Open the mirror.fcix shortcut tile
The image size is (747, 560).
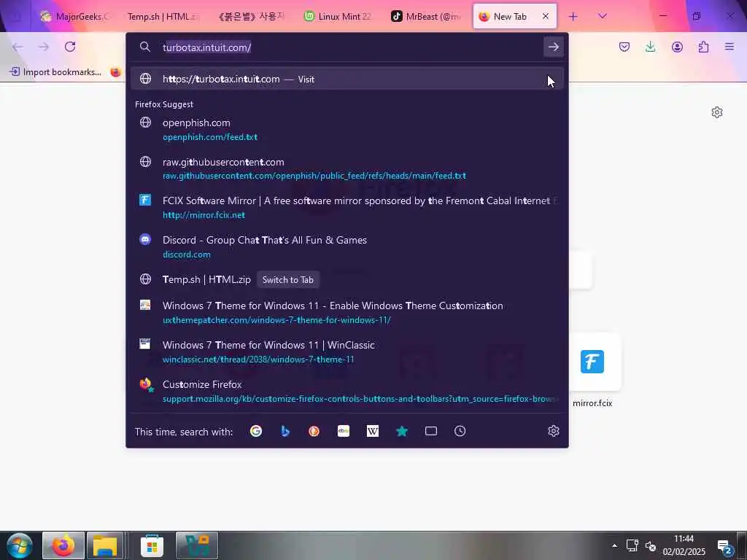[592, 362]
